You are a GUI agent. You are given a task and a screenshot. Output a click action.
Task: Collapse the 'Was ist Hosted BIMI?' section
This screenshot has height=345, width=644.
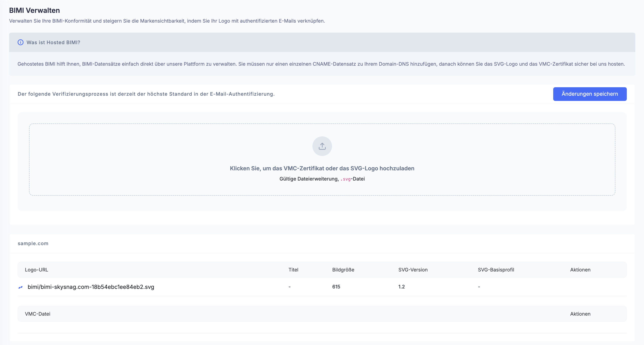click(53, 42)
